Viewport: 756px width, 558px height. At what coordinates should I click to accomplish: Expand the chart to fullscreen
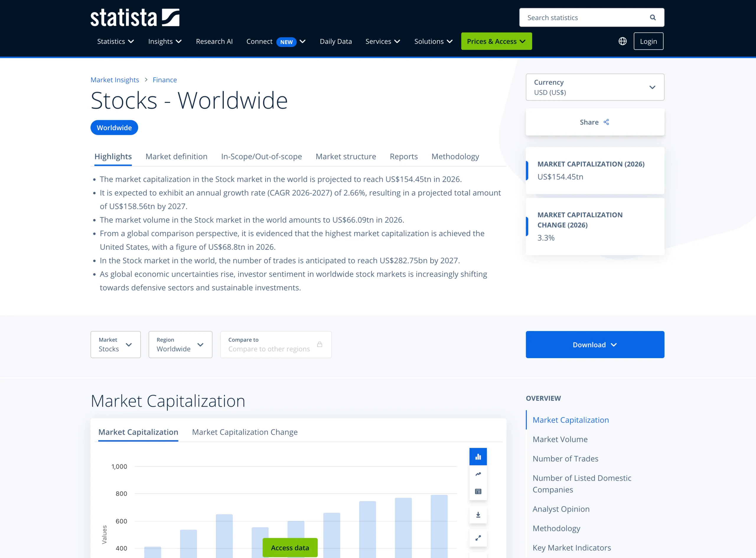coord(478,538)
